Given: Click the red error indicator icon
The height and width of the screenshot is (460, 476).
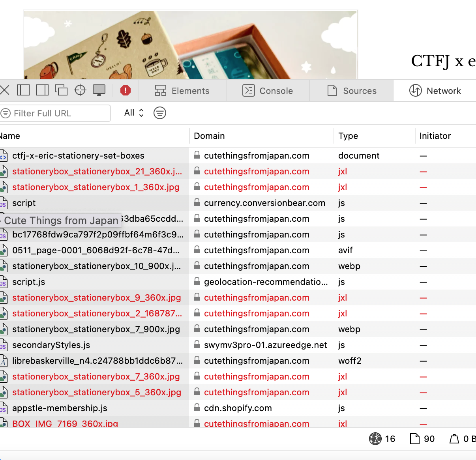Looking at the screenshot, I should click(126, 91).
